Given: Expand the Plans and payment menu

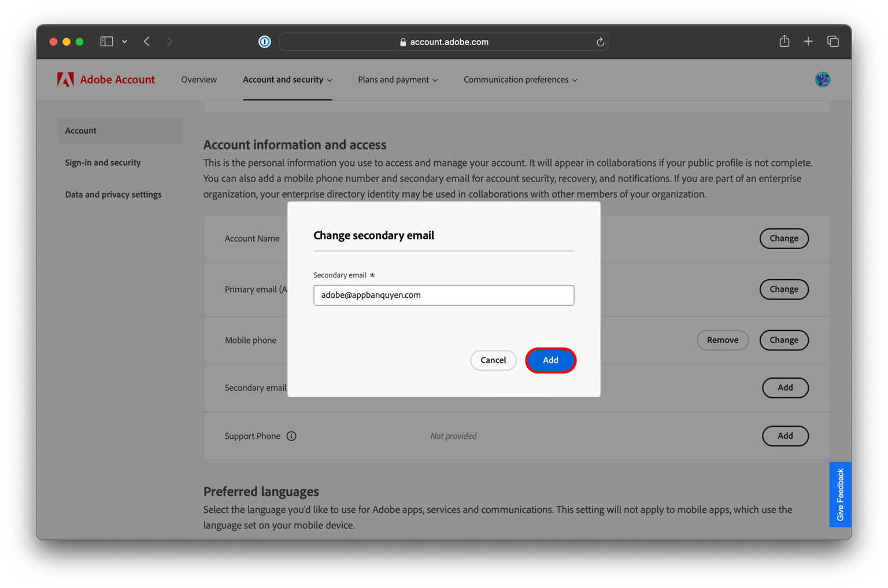Looking at the screenshot, I should (398, 80).
